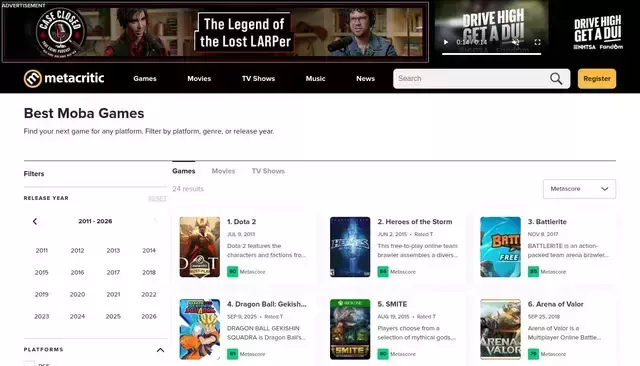Viewport: 640px width, 366px height.
Task: Open the Arena of Valor cover
Action: point(500,329)
